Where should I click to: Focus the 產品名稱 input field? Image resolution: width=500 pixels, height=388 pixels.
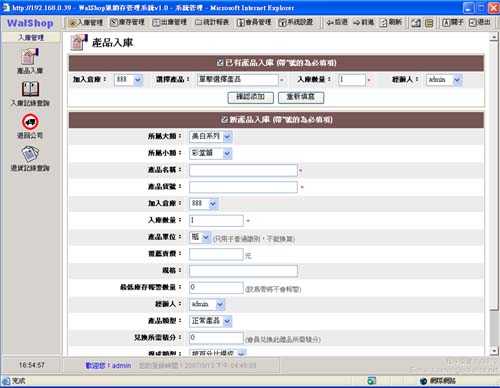[x=243, y=170]
